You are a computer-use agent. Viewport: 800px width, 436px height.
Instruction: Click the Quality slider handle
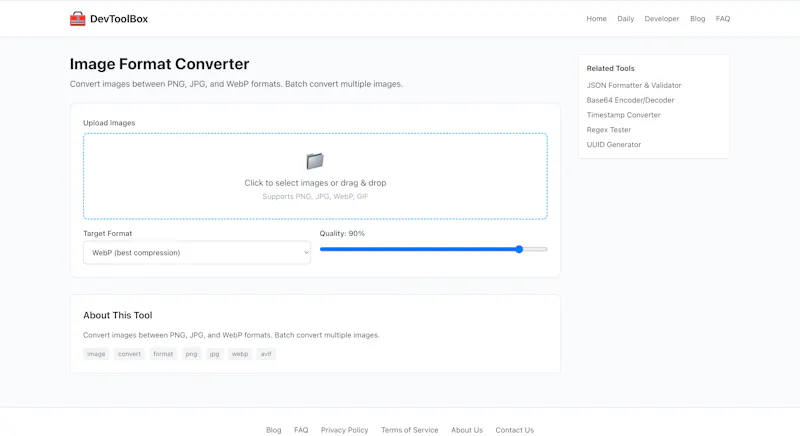pos(519,249)
